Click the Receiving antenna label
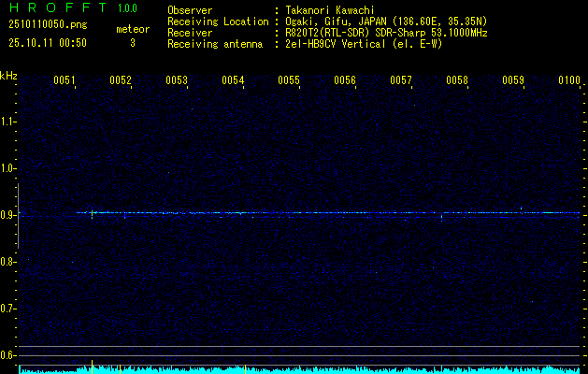This screenshot has width=588, height=374. point(215,44)
